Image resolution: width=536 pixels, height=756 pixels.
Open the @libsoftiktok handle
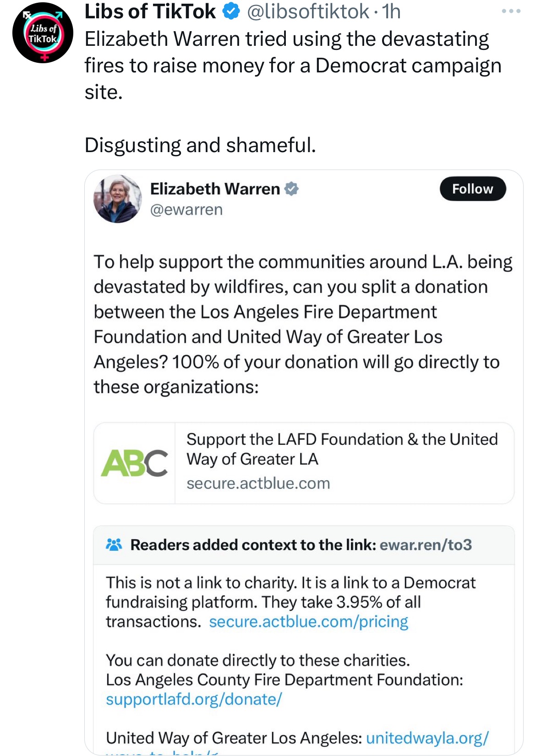tap(308, 11)
